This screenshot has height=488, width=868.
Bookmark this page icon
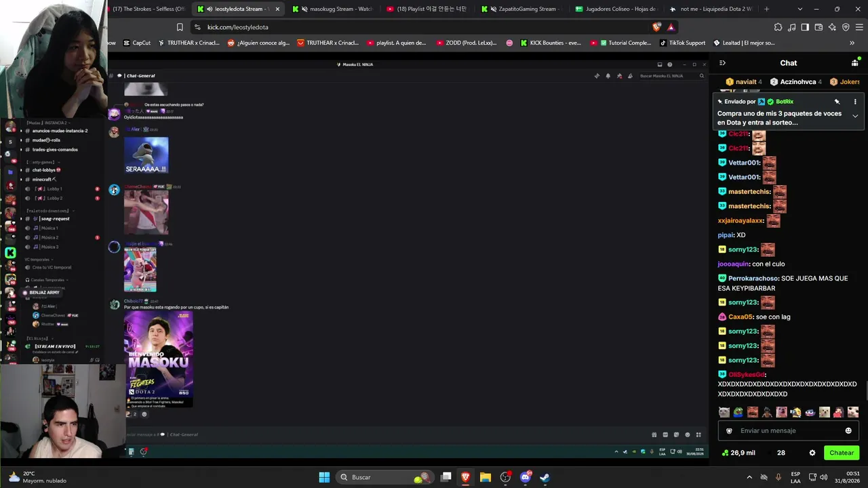click(x=180, y=27)
